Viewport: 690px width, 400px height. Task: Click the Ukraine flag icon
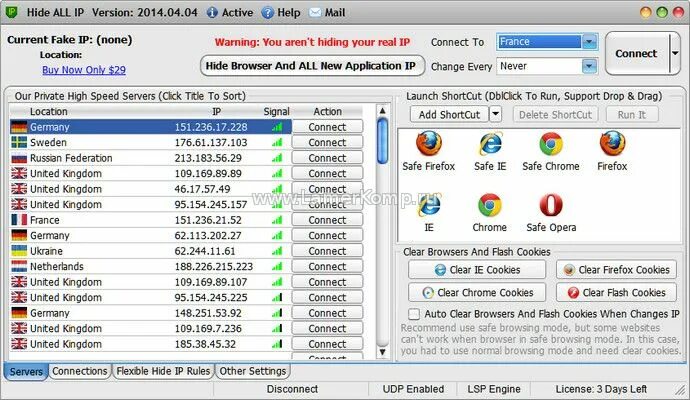[19, 251]
